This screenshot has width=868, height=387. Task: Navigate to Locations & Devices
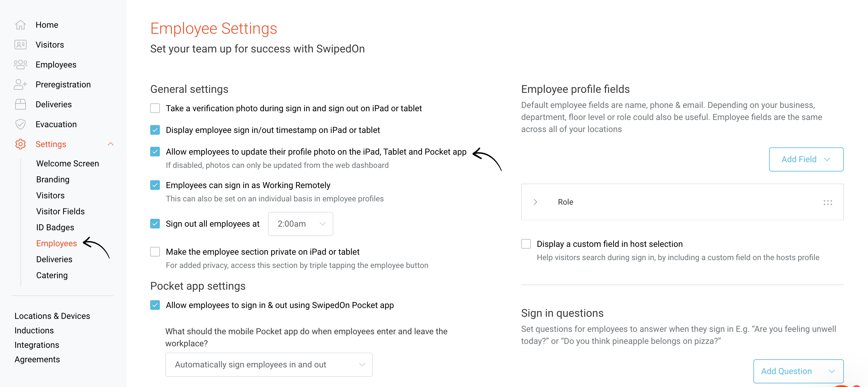[x=52, y=316]
